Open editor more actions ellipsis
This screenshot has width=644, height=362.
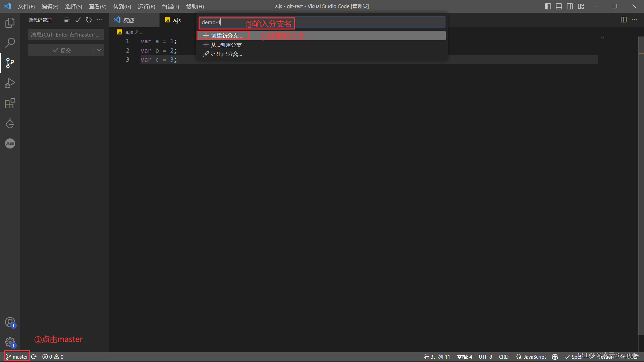coord(634,20)
